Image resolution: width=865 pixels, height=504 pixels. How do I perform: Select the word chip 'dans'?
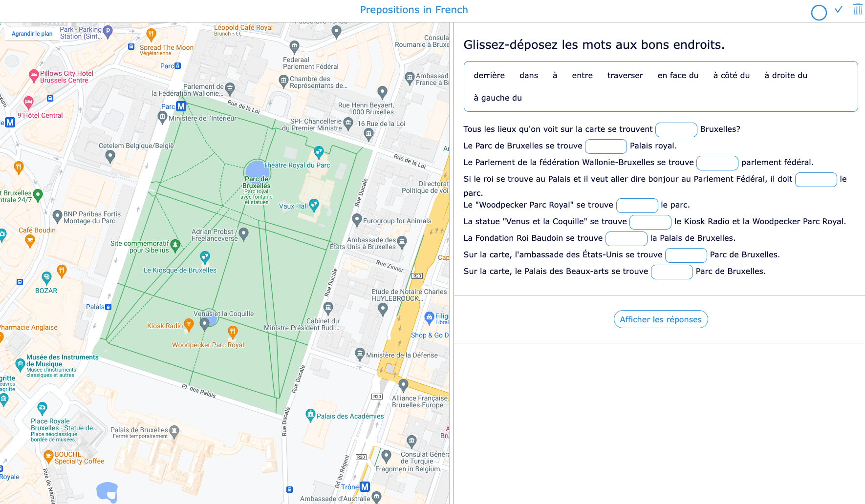529,75
